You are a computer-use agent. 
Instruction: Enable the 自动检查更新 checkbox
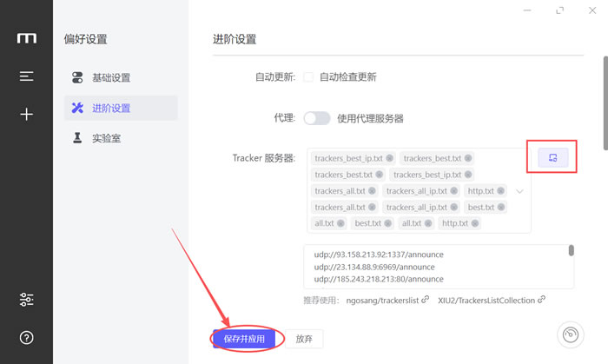308,76
